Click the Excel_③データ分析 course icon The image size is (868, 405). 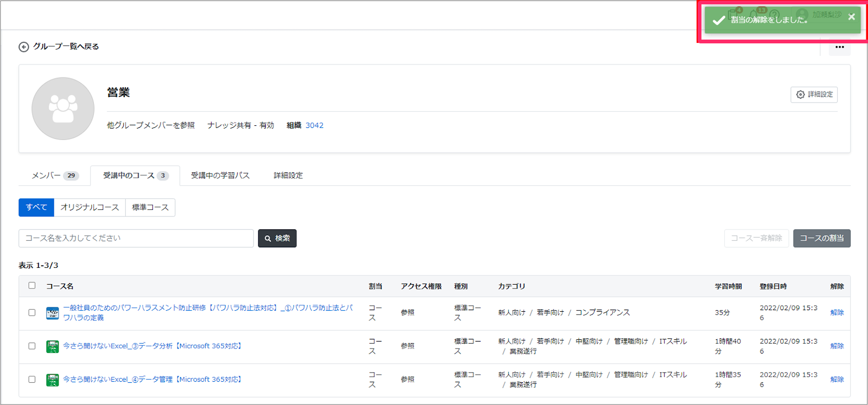53,346
